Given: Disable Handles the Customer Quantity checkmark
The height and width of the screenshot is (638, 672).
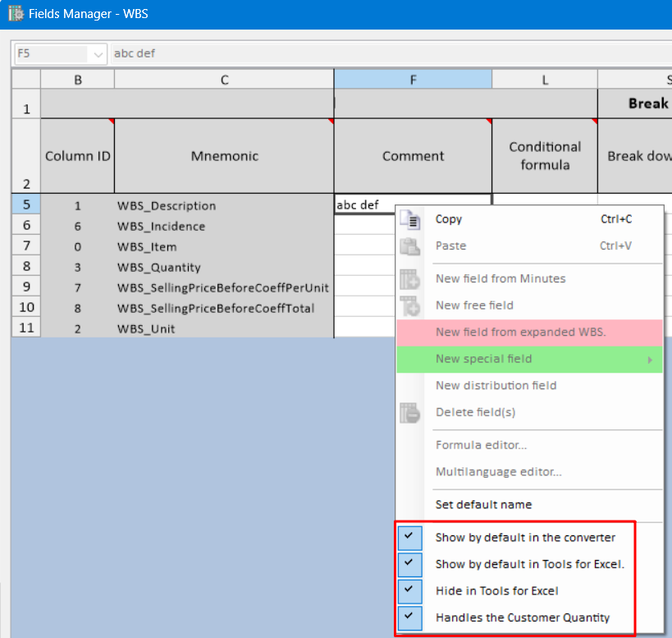Looking at the screenshot, I should coord(409,617).
